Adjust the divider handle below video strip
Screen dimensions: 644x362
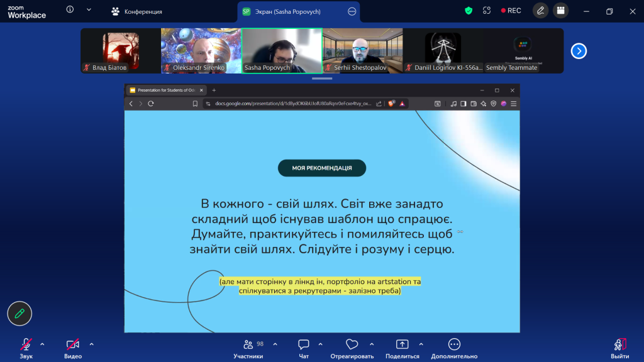click(322, 78)
